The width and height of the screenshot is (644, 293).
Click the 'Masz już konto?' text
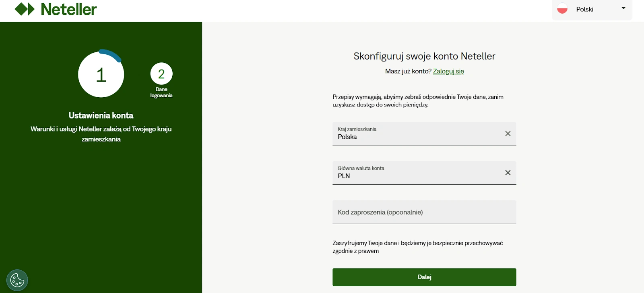pos(408,71)
